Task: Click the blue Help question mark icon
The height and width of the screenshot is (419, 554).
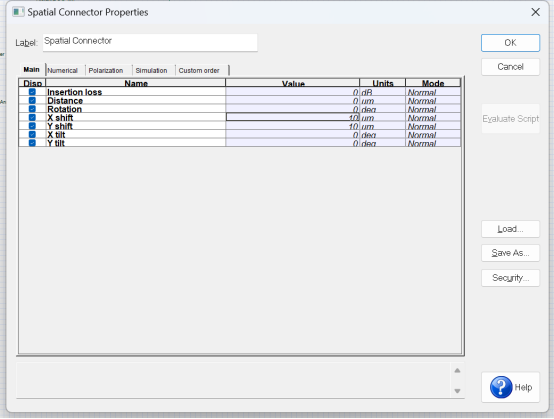Action: [501, 387]
